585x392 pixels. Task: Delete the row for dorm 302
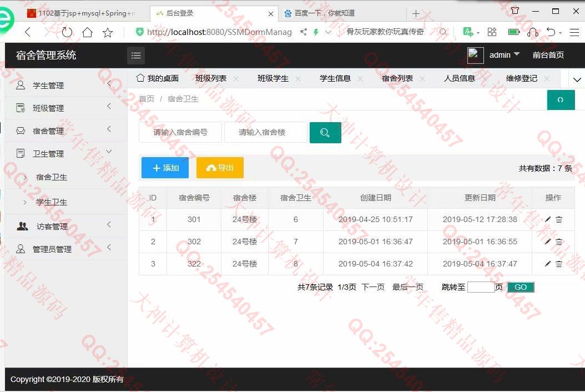pos(559,242)
